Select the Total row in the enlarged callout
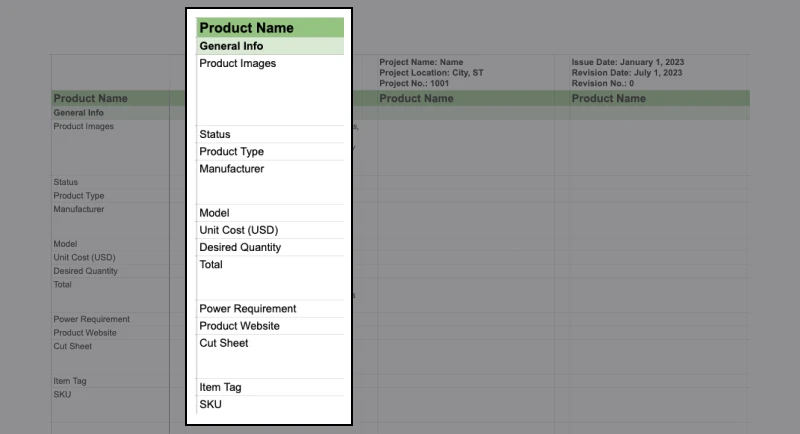The image size is (800, 434). pos(211,265)
